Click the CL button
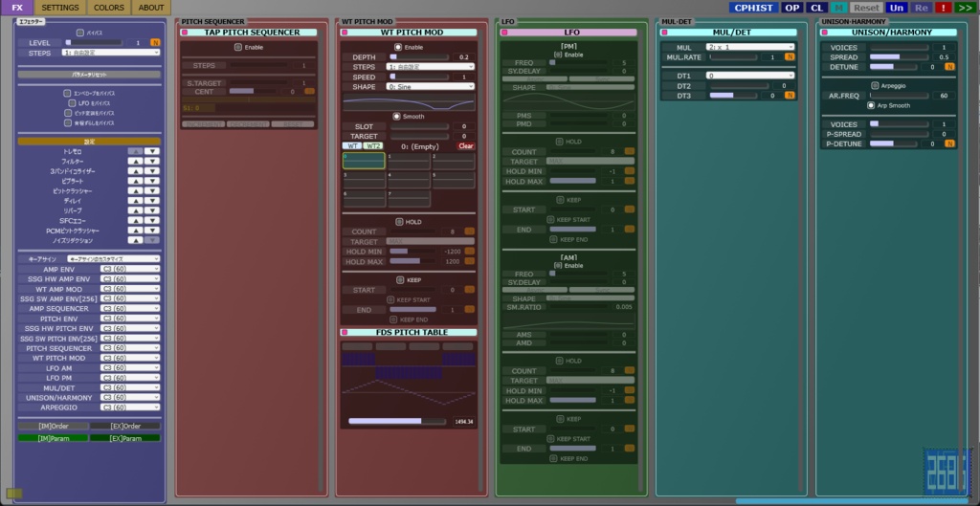980x506 pixels. click(817, 8)
